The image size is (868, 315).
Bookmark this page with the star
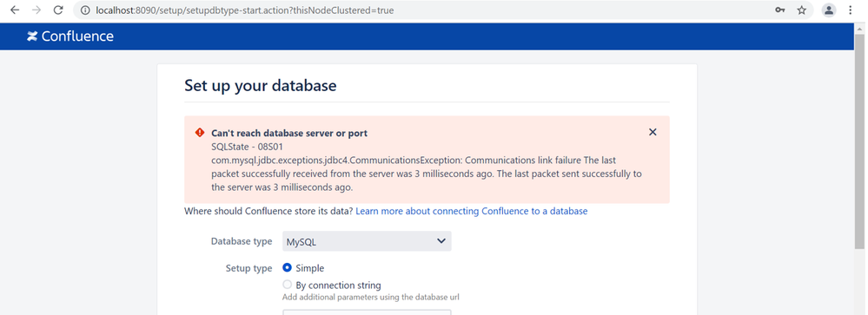[x=802, y=10]
